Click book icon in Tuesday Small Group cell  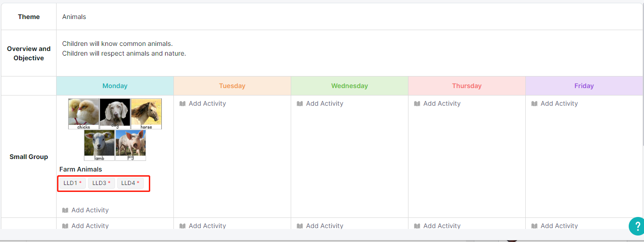click(x=183, y=103)
